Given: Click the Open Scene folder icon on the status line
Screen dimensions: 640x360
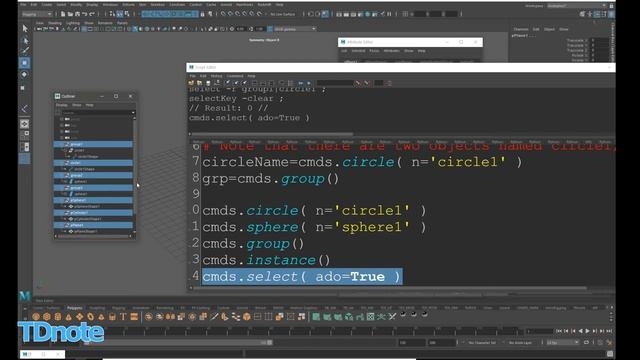Looking at the screenshot, I should click(70, 14).
